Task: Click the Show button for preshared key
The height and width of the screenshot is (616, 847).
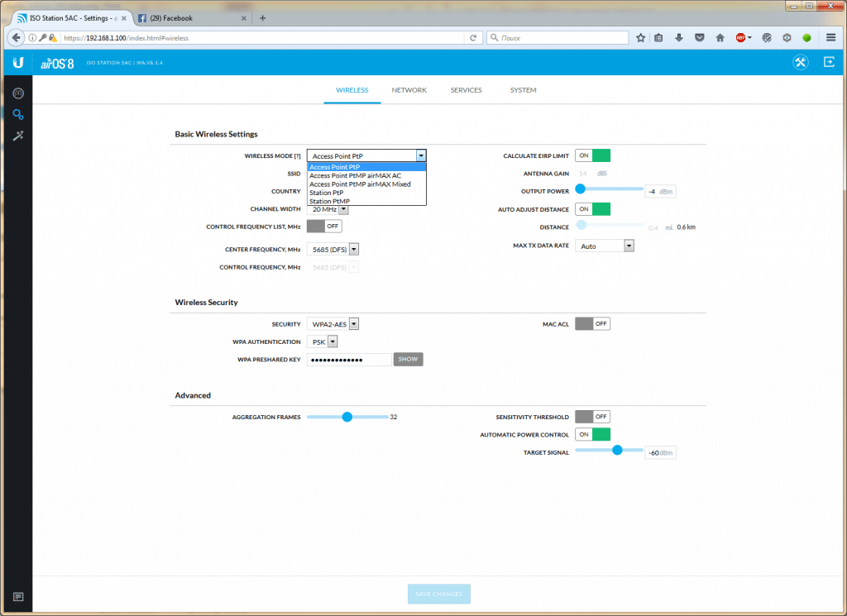Action: 408,360
